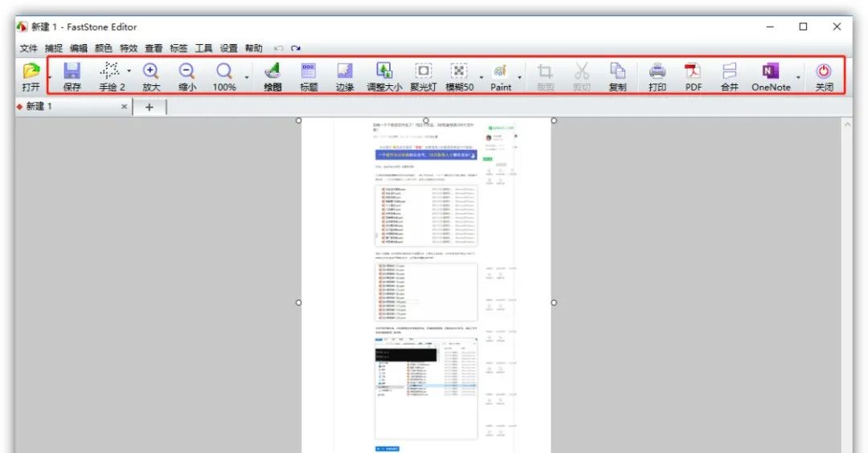Click the right-middle selection handle of the image
The image size is (868, 453).
tap(554, 303)
